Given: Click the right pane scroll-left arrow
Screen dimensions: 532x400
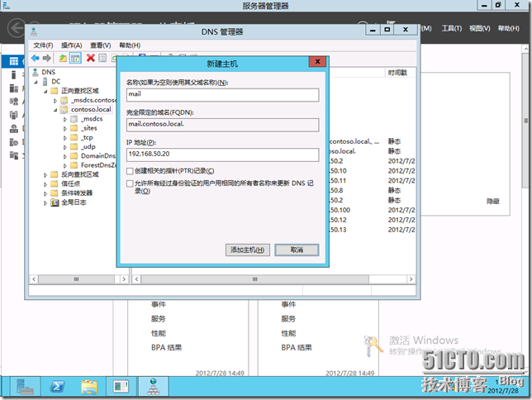Looking at the screenshot, I should point(137,279).
